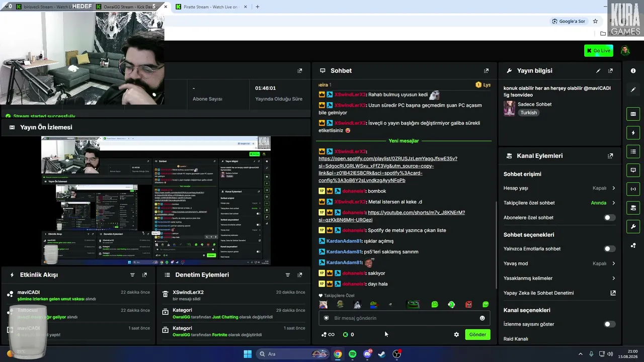Viewport: 644px width, 362px height.
Task: Open channel points infinity icon
Action: (x=328, y=335)
